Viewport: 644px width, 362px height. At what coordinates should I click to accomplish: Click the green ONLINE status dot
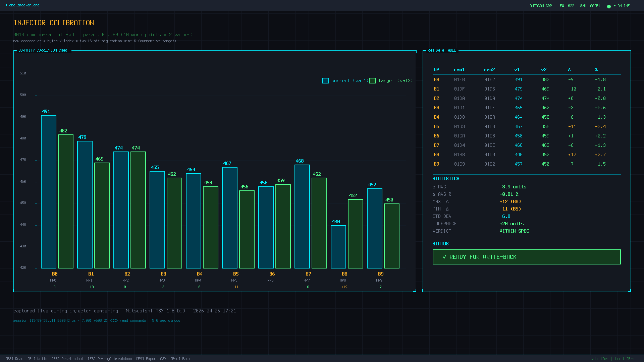pyautogui.click(x=609, y=6)
